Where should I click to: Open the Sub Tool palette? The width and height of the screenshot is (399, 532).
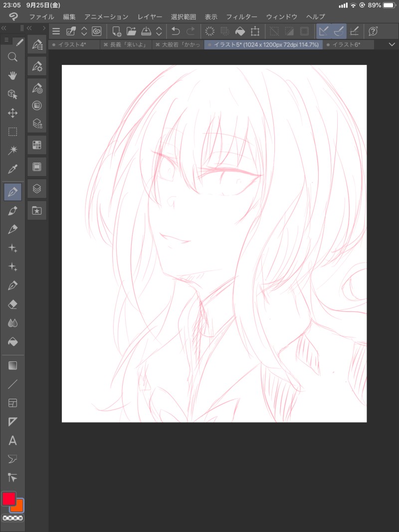(x=36, y=44)
